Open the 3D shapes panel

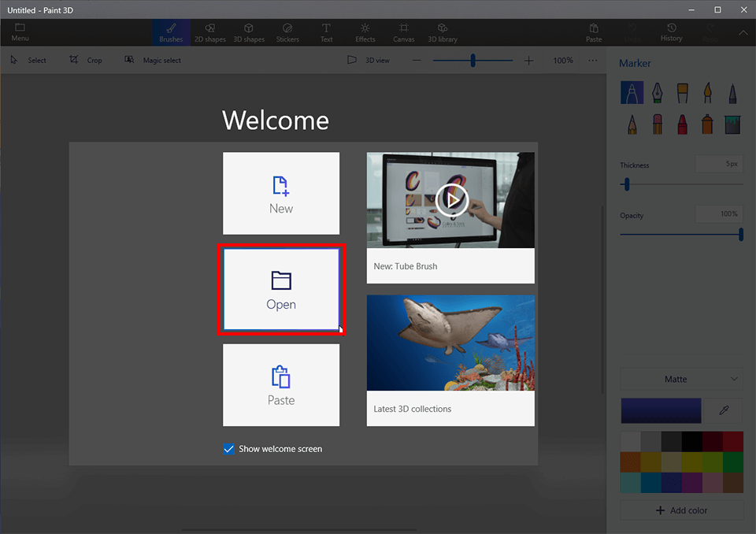[x=249, y=32]
